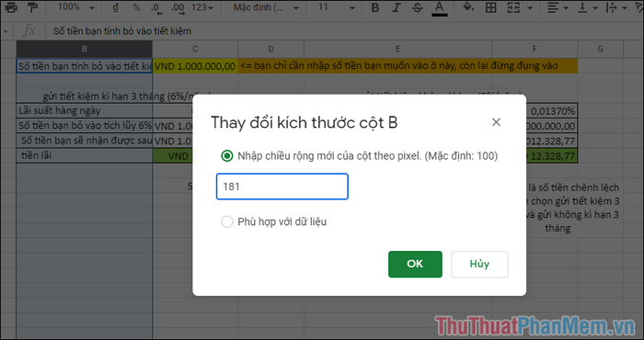Open text wrapping dropdown
644x340 pixels.
[x=616, y=7]
